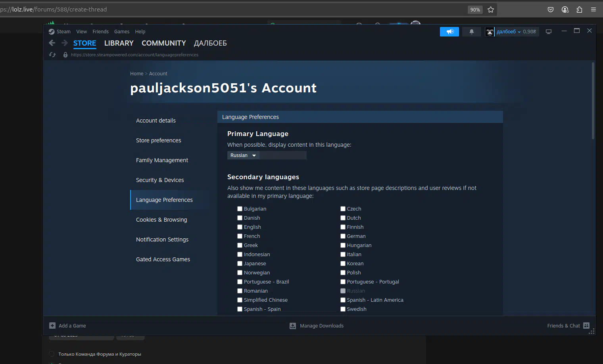Go forward with the Steam forward arrow

pos(64,43)
